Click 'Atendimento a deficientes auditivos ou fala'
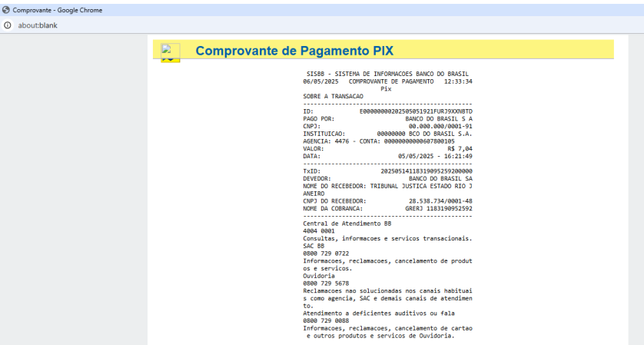The width and height of the screenshot is (644, 345). pyautogui.click(x=379, y=313)
